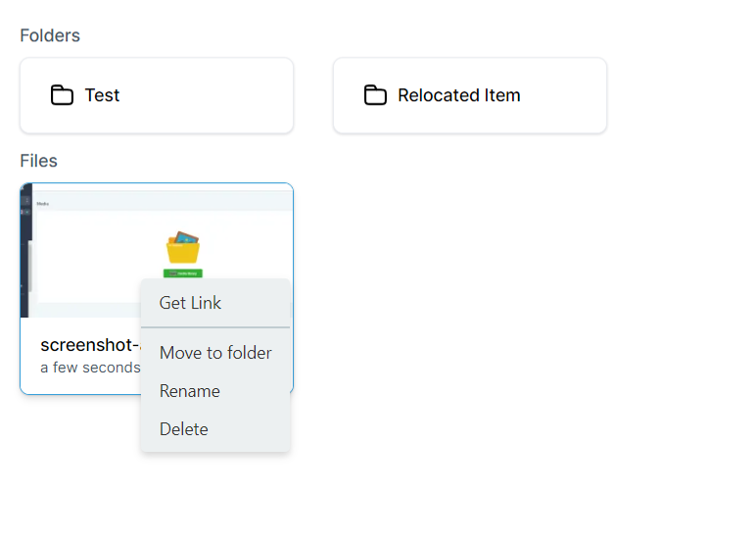Select Get Link from the context menu
The height and width of the screenshot is (542, 756).
click(x=191, y=303)
